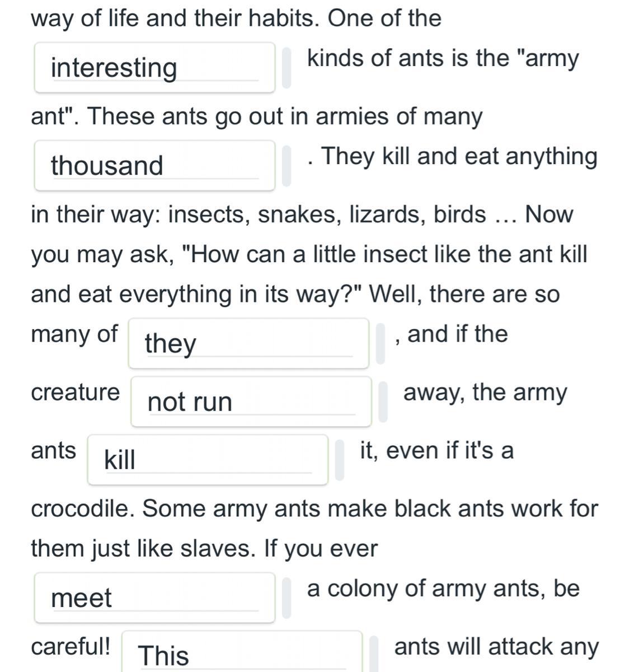Viewport: 634px width, 672px height.
Task: Click the gray indicator after the 'they' field
Action: [x=381, y=343]
